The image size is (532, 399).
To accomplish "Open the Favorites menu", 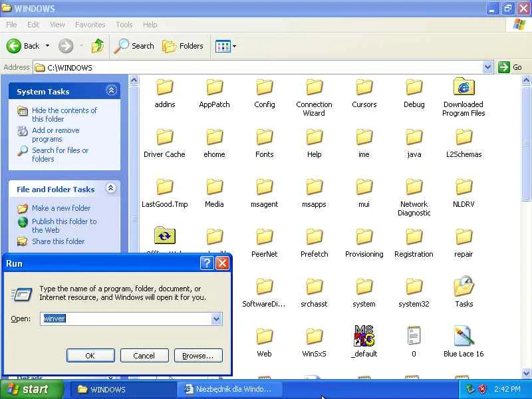I will pyautogui.click(x=90, y=25).
